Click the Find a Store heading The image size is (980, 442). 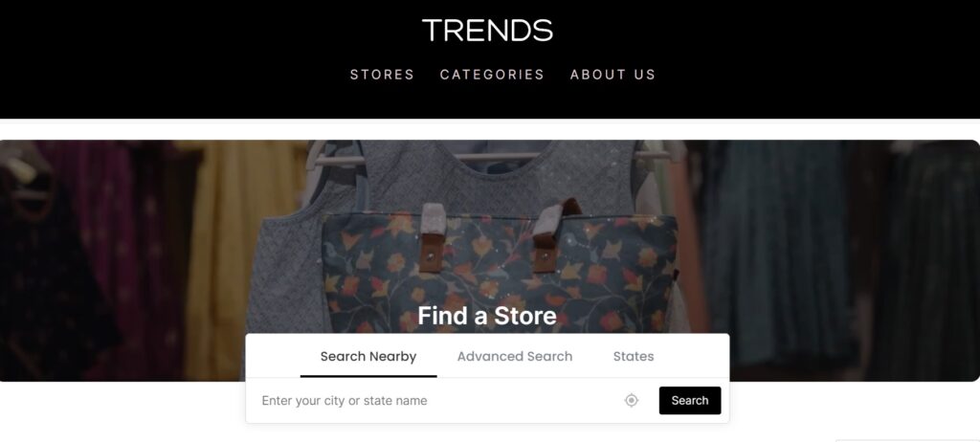[x=487, y=316]
